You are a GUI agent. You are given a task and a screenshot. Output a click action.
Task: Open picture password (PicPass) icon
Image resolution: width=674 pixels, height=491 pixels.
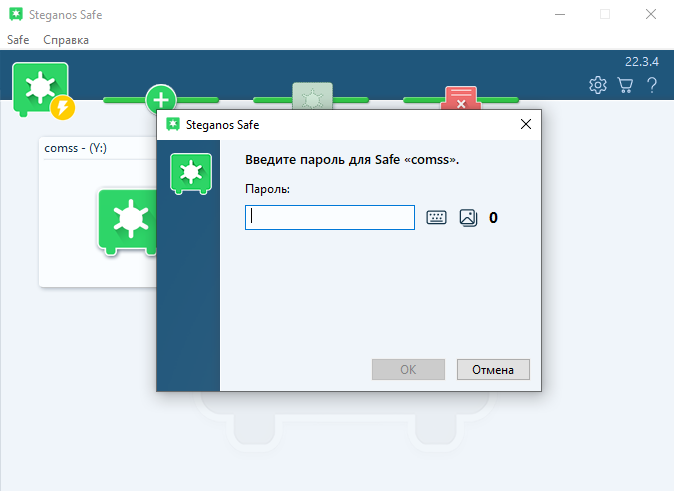tap(468, 218)
